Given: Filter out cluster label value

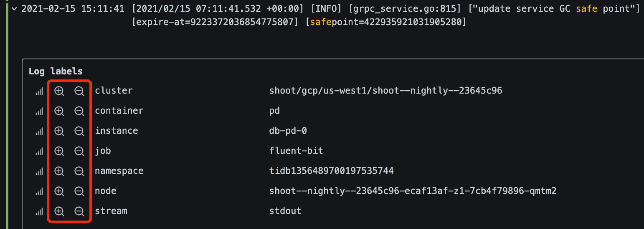Looking at the screenshot, I should [x=79, y=91].
